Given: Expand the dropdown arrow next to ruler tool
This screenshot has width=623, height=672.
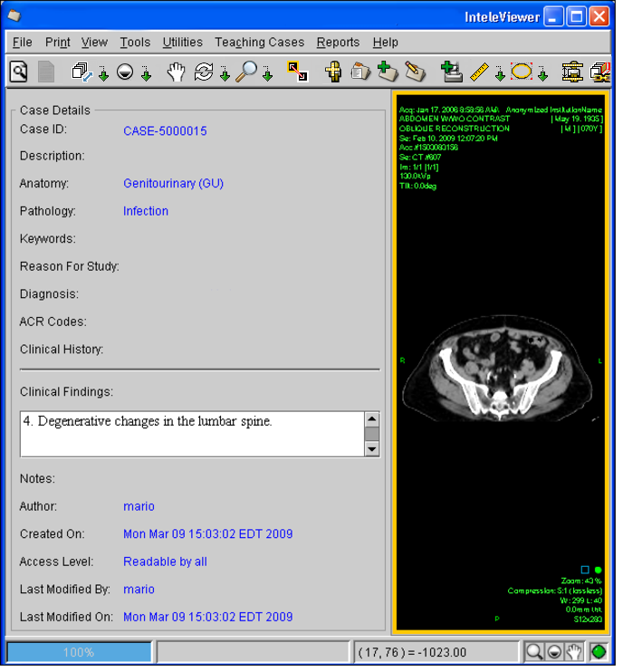Looking at the screenshot, I should tap(499, 75).
